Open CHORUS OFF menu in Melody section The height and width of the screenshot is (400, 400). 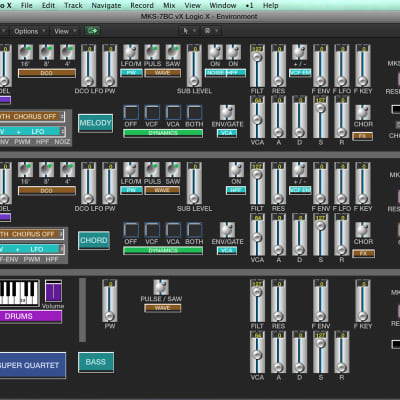32,116
